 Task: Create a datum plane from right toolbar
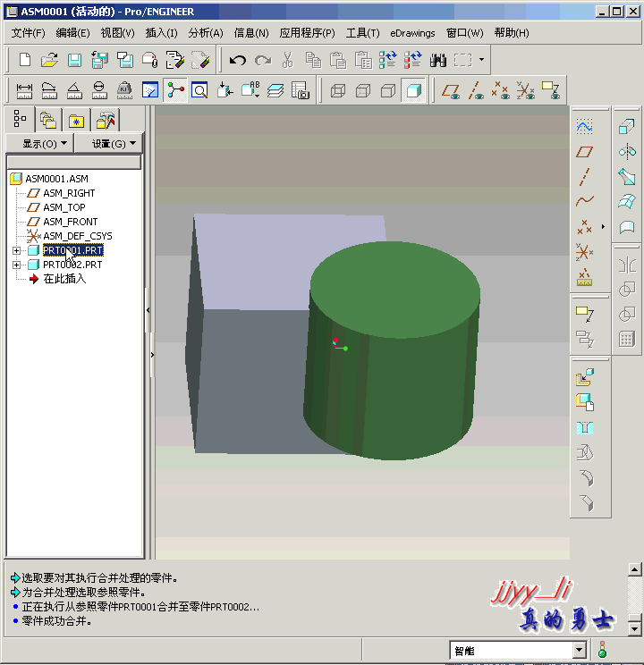pyautogui.click(x=585, y=152)
